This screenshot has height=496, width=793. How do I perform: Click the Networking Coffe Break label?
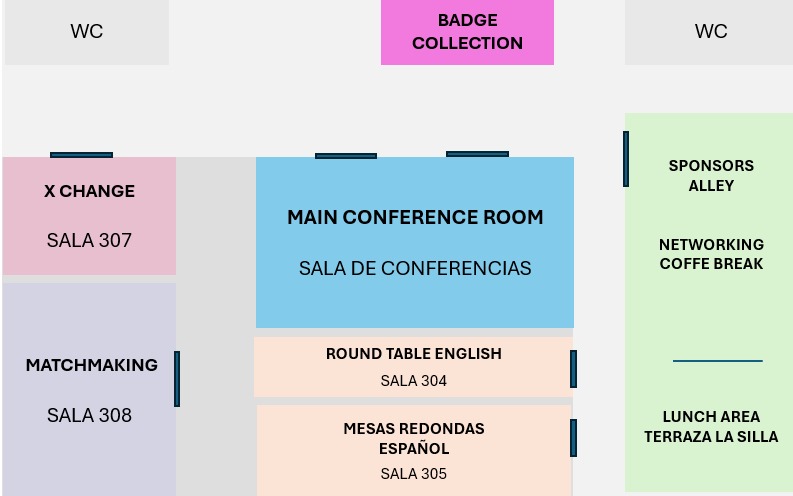[711, 254]
